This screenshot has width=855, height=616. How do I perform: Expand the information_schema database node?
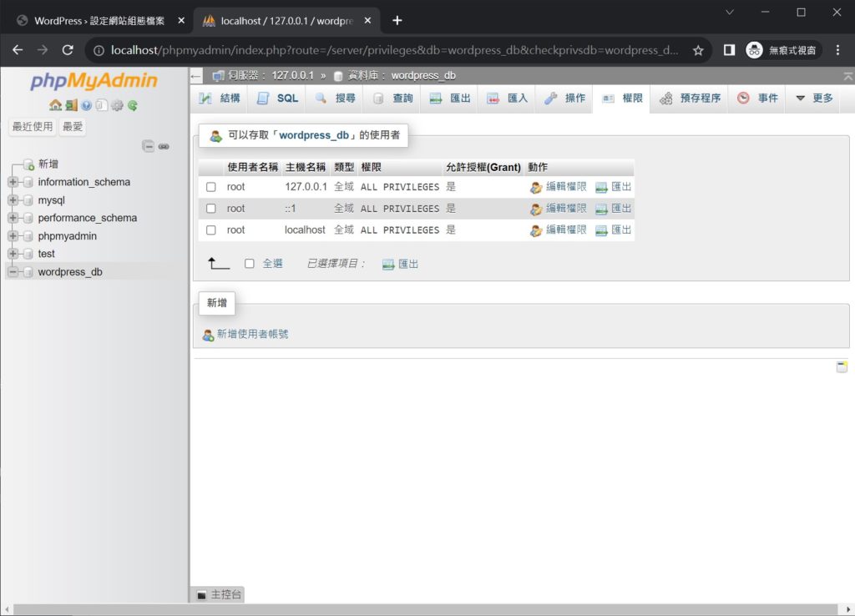pyautogui.click(x=13, y=182)
